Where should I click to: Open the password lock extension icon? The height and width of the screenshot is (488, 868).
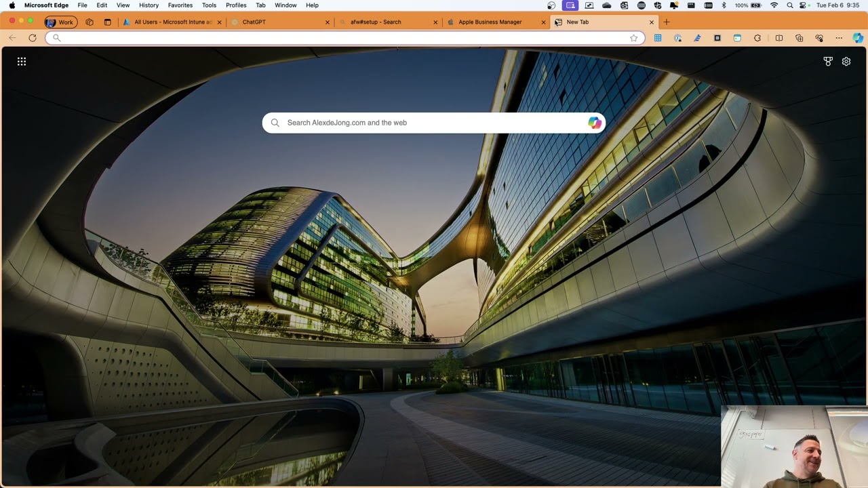click(677, 38)
